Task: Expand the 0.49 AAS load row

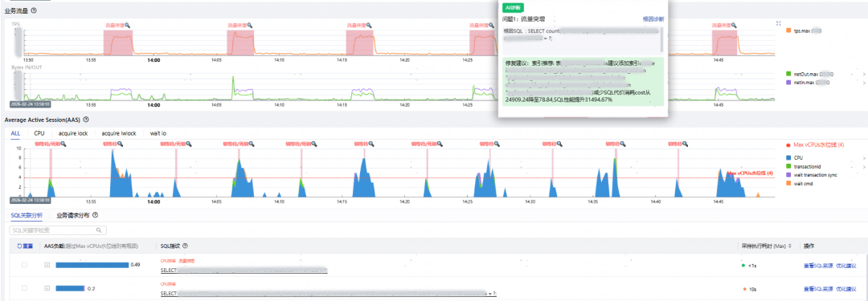Action: [47, 265]
